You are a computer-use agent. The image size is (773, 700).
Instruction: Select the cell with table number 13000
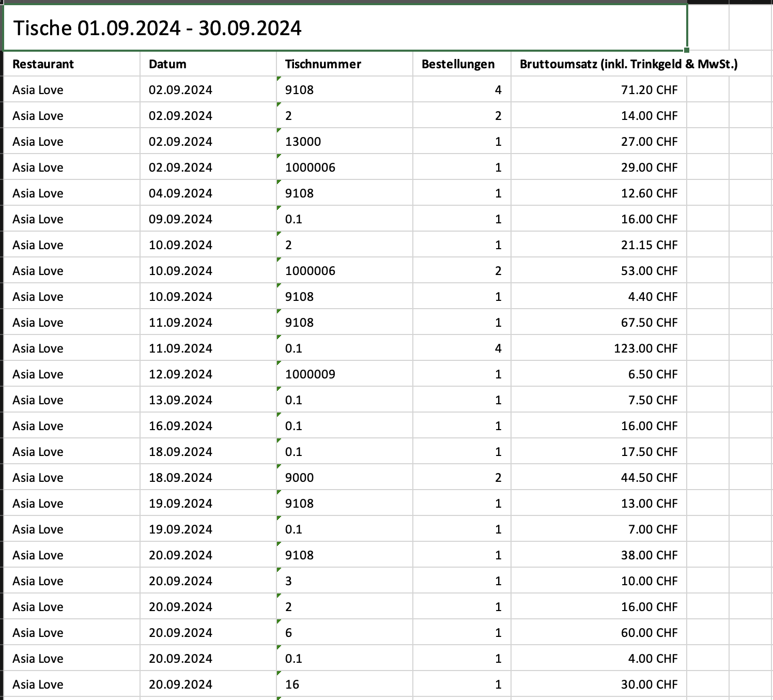coord(345,141)
